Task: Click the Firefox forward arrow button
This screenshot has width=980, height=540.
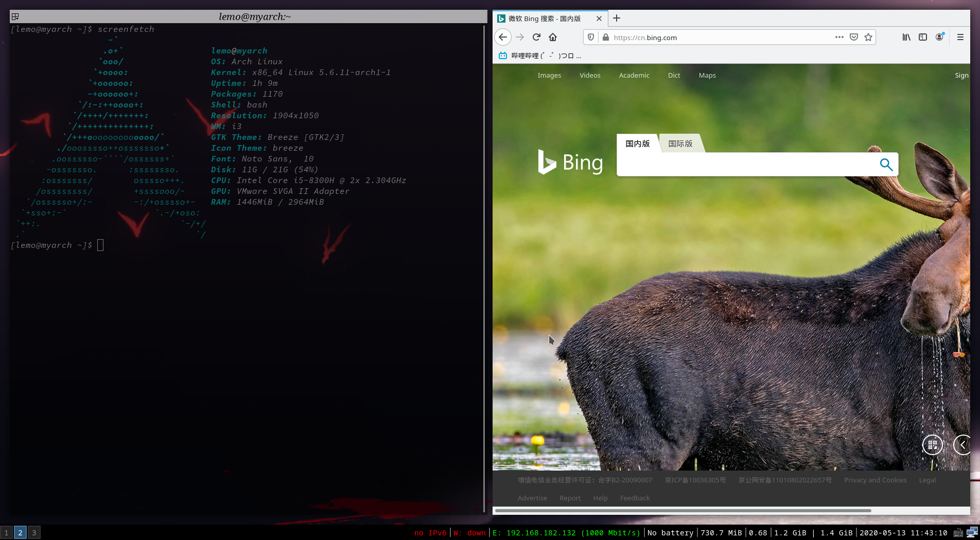Action: click(520, 37)
